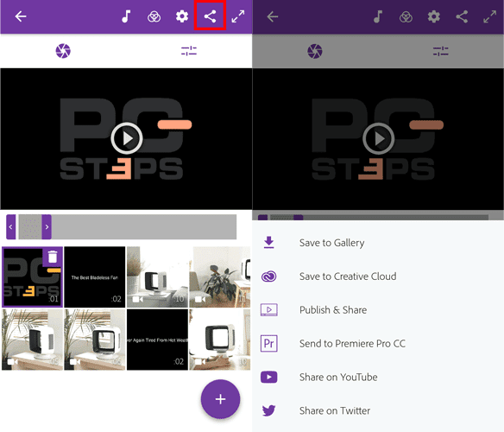
Task: Choose Send to Premiere Pro CC
Action: [x=378, y=344]
